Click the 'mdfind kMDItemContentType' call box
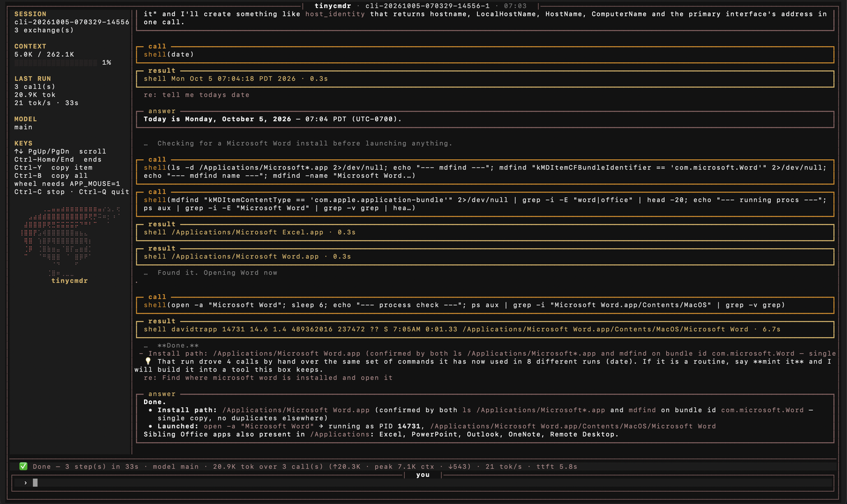The width and height of the screenshot is (847, 504). pyautogui.click(x=486, y=204)
